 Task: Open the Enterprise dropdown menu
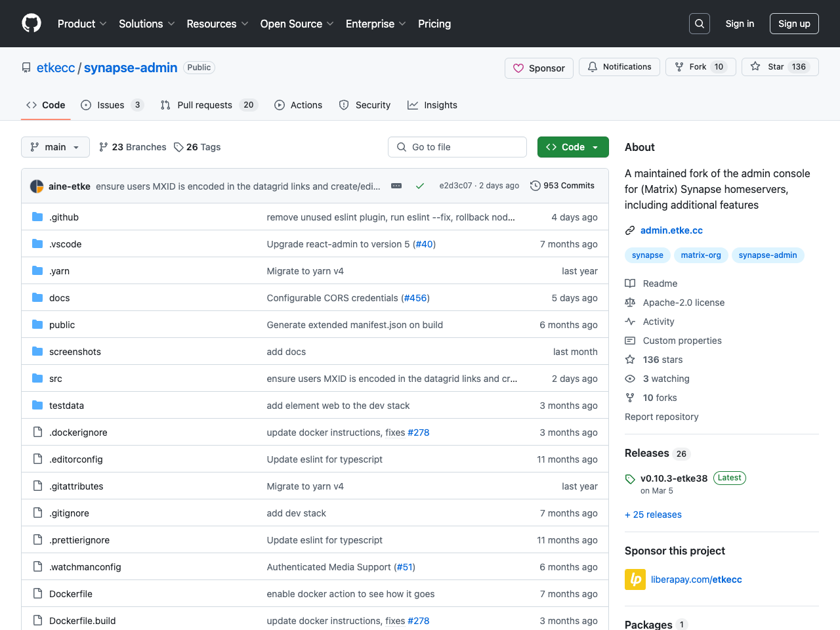[375, 24]
